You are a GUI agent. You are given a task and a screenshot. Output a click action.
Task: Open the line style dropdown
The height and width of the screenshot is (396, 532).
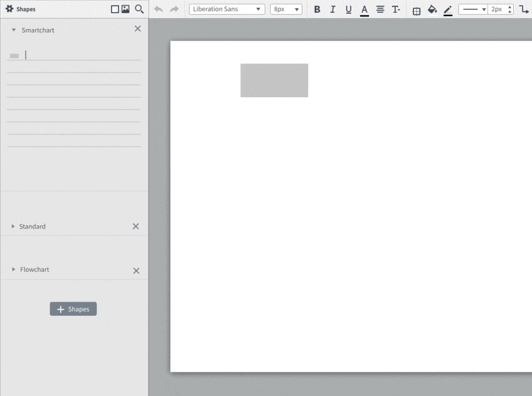pyautogui.click(x=474, y=9)
